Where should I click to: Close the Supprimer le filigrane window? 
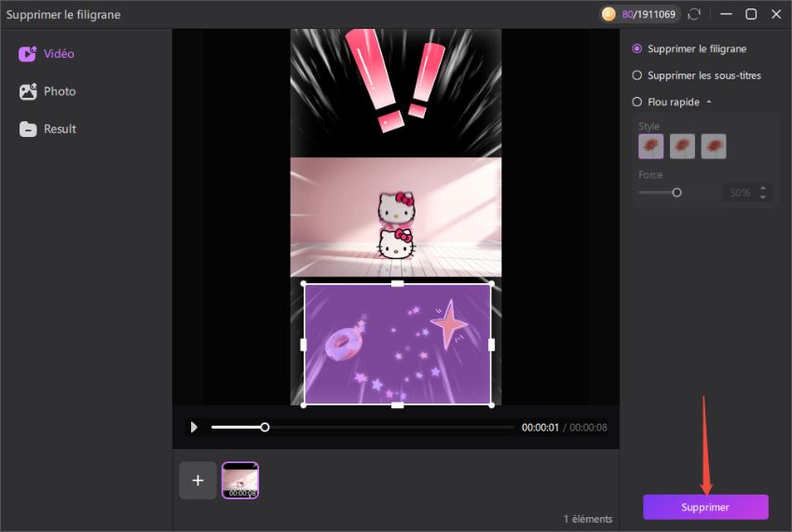click(x=776, y=14)
